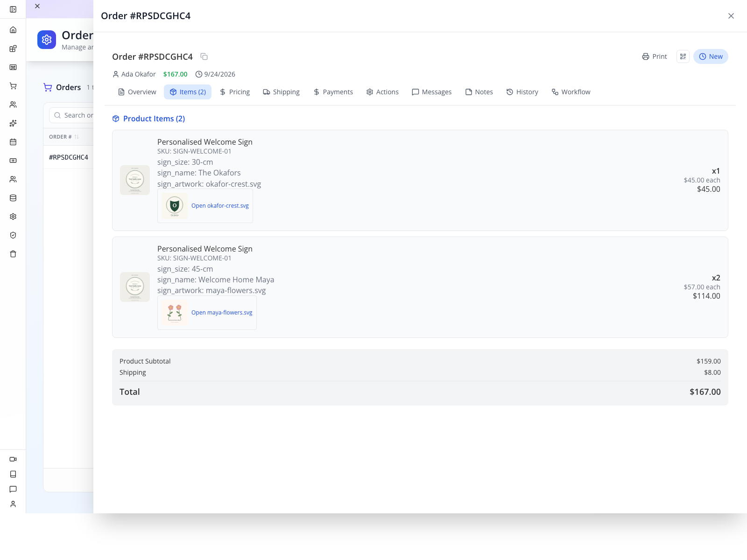The height and width of the screenshot is (560, 747).
Task: Go to the Payments tab
Action: [333, 92]
